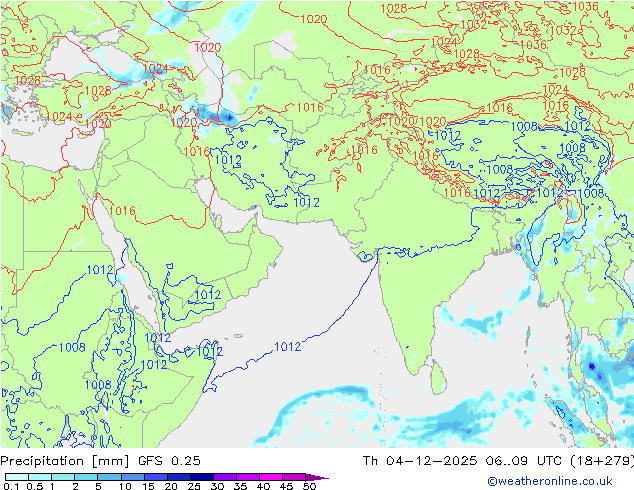Pick the 10–15 mm legend swatch
Image resolution: width=634 pixels, height=490 pixels.
pos(132,477)
